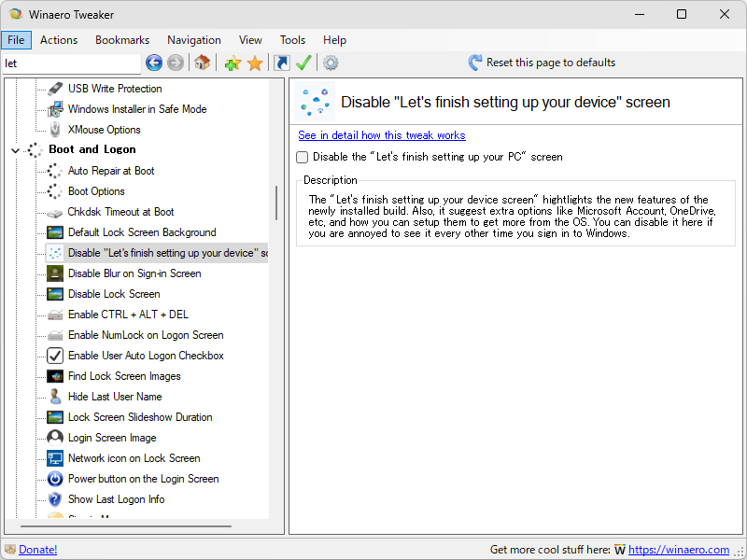Open the See in detail how this tweak works link

[381, 134]
